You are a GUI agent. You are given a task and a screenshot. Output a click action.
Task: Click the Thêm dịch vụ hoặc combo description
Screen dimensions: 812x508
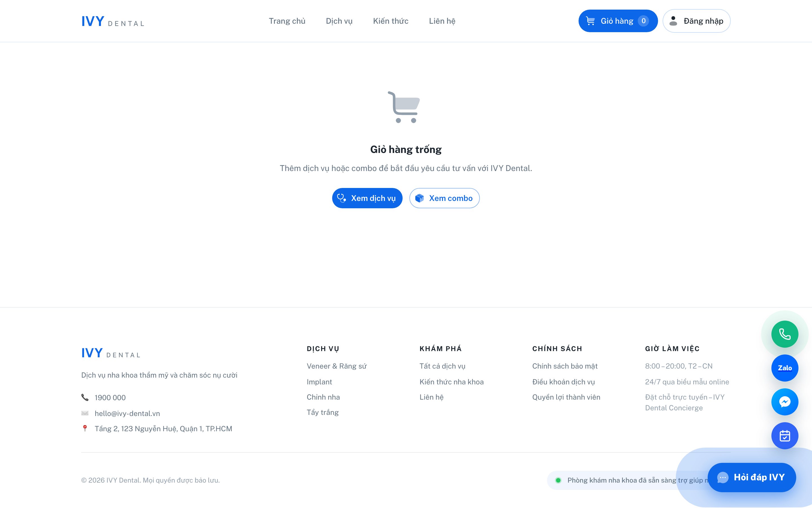click(406, 168)
